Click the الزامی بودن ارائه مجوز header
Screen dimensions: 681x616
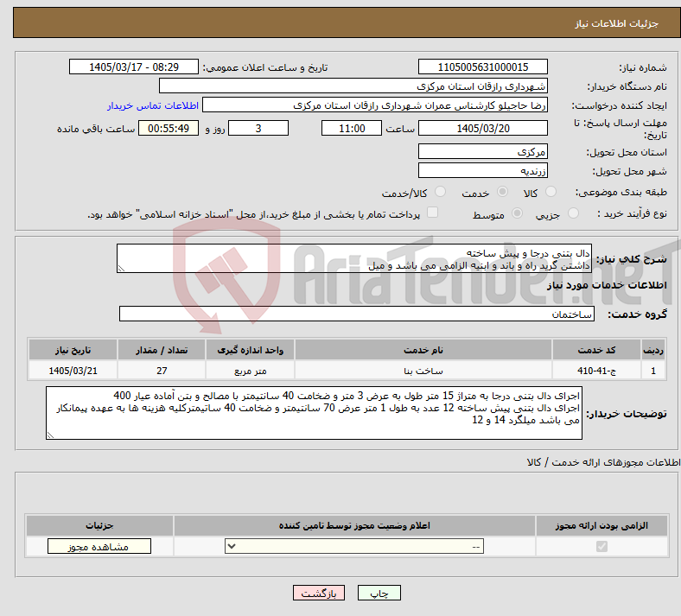601,525
